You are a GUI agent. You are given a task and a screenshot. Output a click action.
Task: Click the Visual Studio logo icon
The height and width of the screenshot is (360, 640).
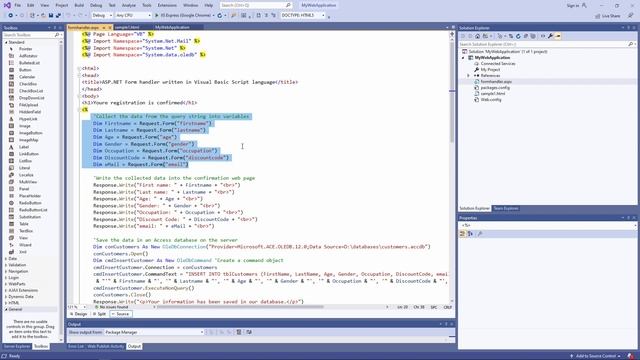click(x=7, y=5)
